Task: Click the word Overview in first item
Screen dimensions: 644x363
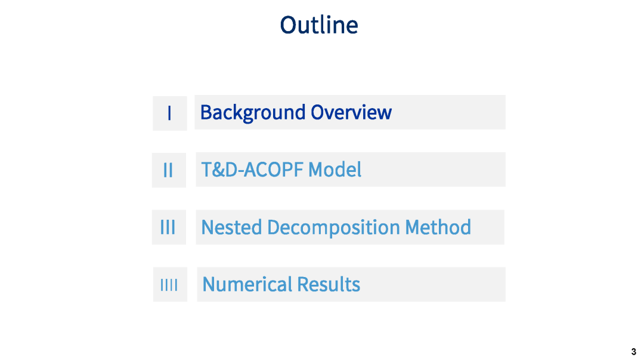Action: 351,112
